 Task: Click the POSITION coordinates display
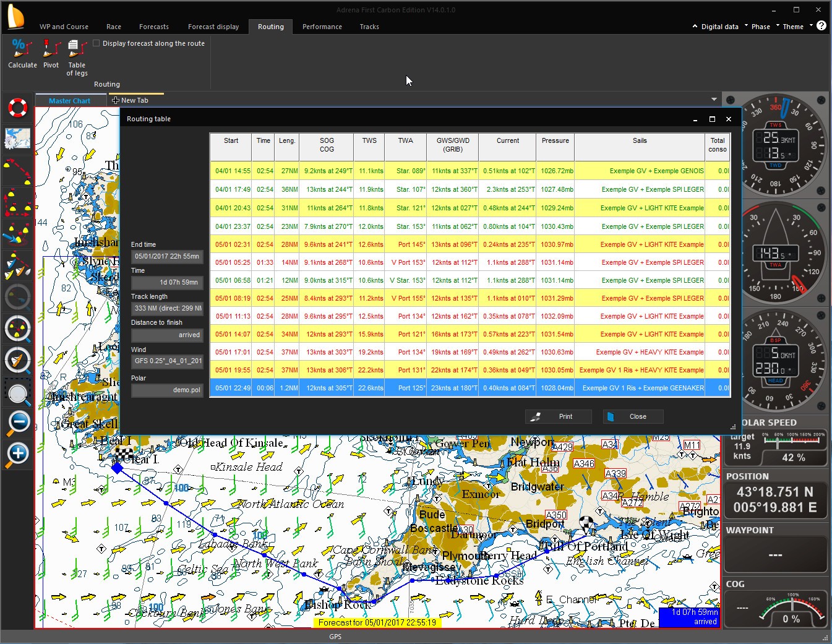tap(776, 500)
